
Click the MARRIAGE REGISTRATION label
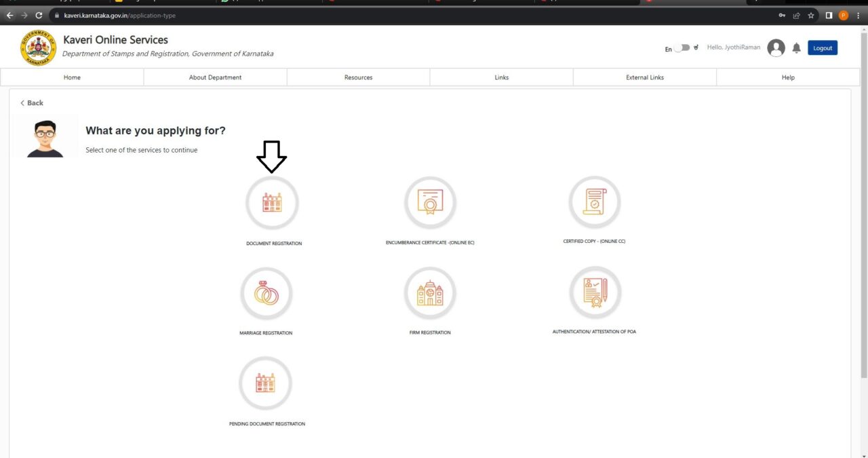(x=266, y=333)
